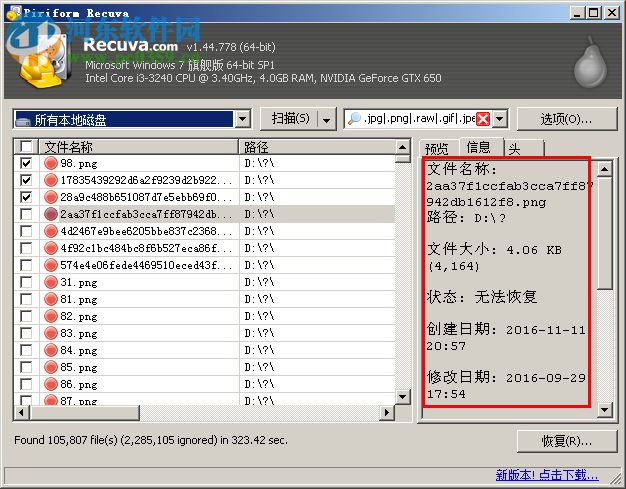Uncheck checkbox for 28a9c488b651087d7e5ebb69f0 file
Image resolution: width=626 pixels, height=489 pixels.
point(26,197)
